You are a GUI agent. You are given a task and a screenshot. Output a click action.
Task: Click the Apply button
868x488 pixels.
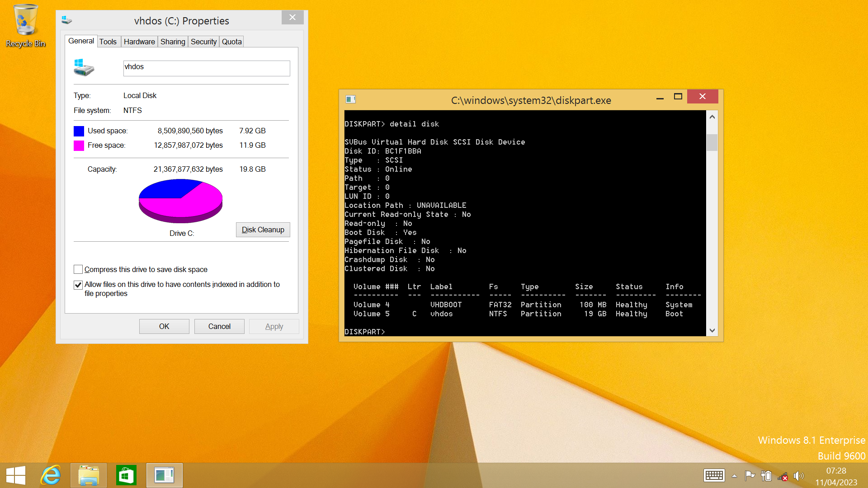coord(274,326)
